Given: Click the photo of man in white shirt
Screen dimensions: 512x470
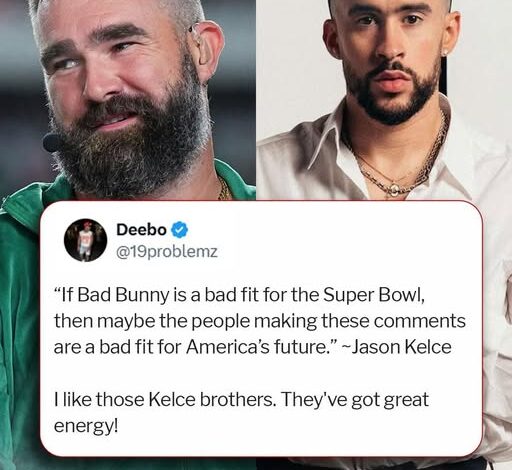Looking at the screenshot, I should click(x=384, y=100).
